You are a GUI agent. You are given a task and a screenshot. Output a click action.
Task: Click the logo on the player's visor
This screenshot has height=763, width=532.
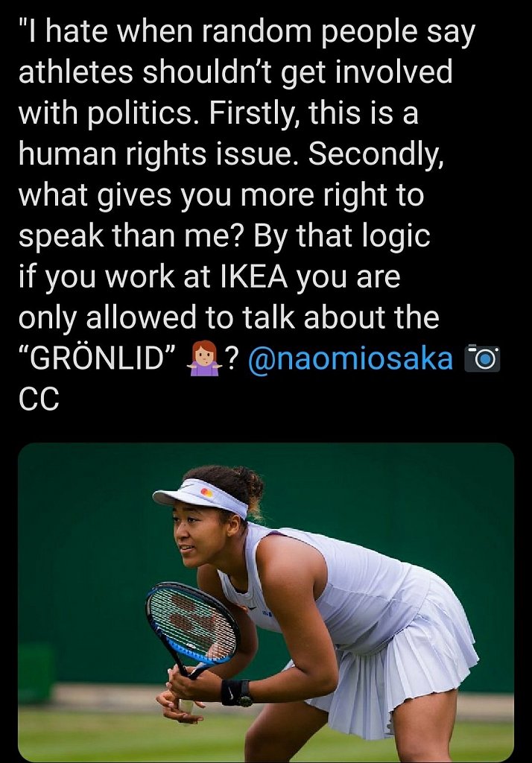[206, 492]
